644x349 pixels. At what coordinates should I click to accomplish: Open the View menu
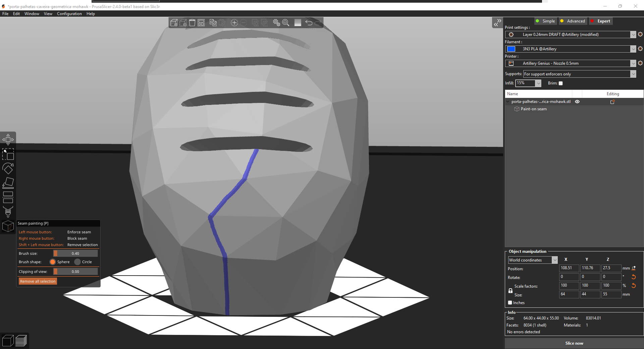pyautogui.click(x=48, y=14)
